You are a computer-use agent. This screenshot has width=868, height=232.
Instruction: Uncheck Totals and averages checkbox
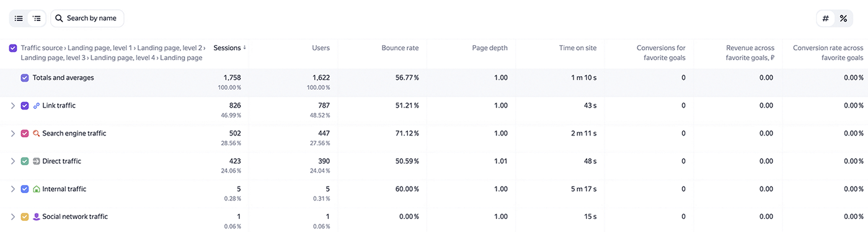point(25,78)
